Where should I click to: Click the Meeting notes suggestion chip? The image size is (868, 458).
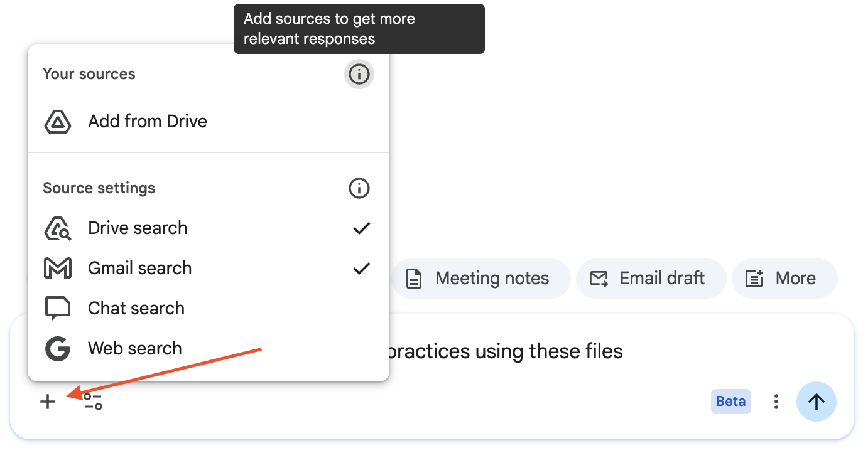coord(480,279)
